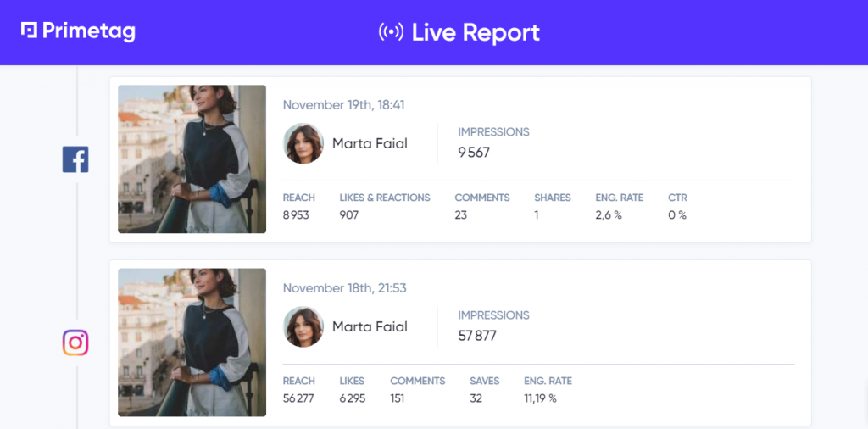Click the LIKES & REACTIONS label
Viewport: 868px width, 429px height.
(385, 198)
